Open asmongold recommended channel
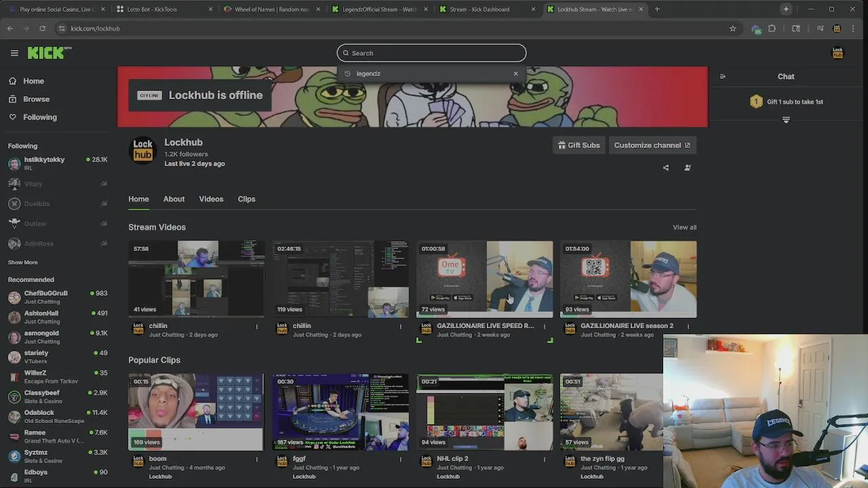This screenshot has height=488, width=868. click(58, 337)
